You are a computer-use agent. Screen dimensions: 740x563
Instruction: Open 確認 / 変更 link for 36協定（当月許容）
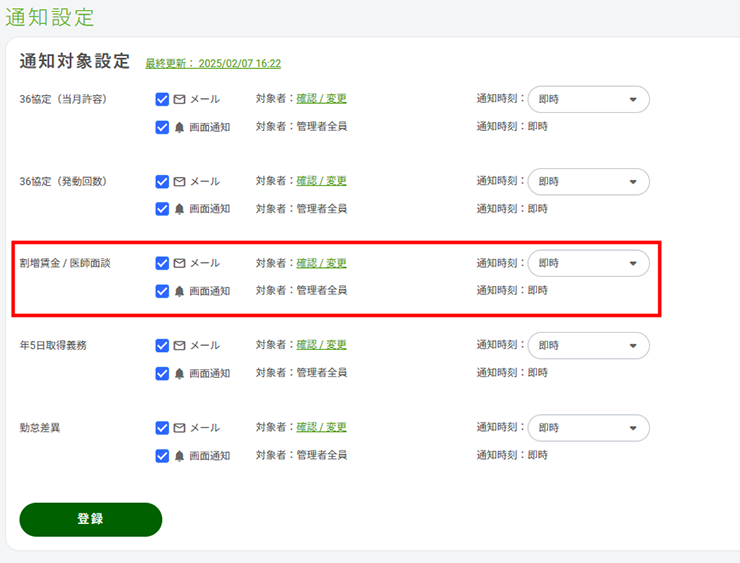click(321, 98)
